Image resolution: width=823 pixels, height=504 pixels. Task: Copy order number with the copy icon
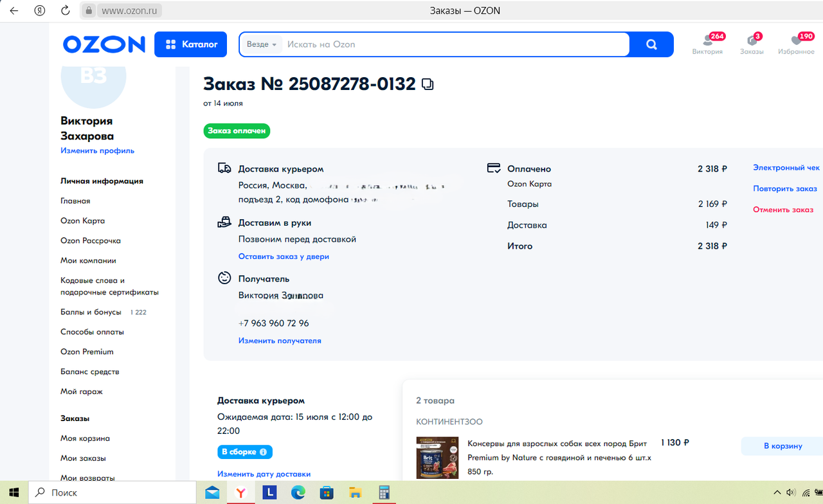pyautogui.click(x=428, y=84)
